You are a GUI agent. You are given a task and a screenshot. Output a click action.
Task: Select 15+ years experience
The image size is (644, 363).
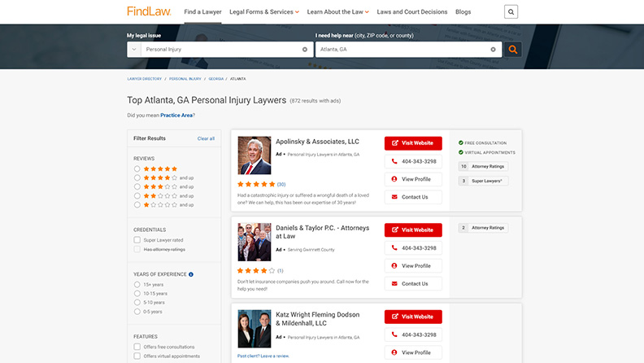click(x=137, y=285)
